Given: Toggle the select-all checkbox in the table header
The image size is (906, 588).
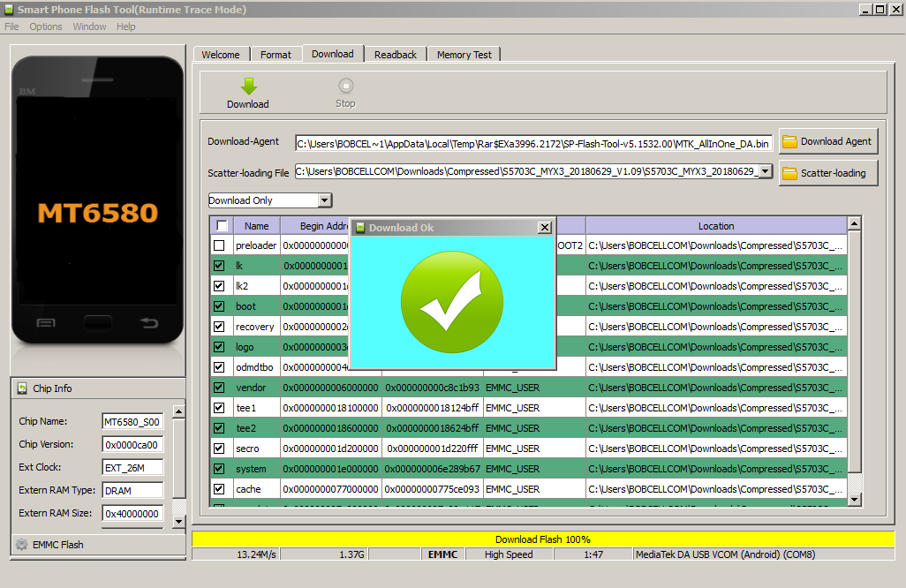Looking at the screenshot, I should coord(222,225).
